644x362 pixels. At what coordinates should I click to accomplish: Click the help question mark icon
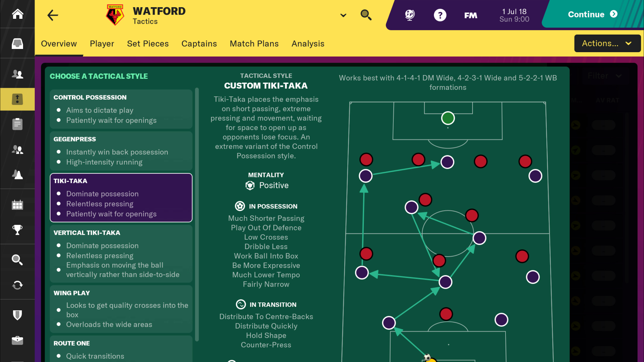440,15
